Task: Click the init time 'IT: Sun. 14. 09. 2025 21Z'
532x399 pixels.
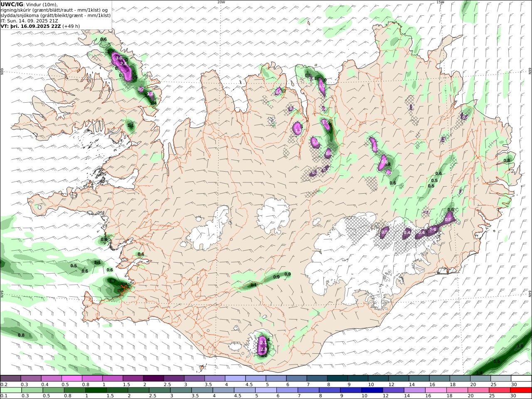Action: 29,21
